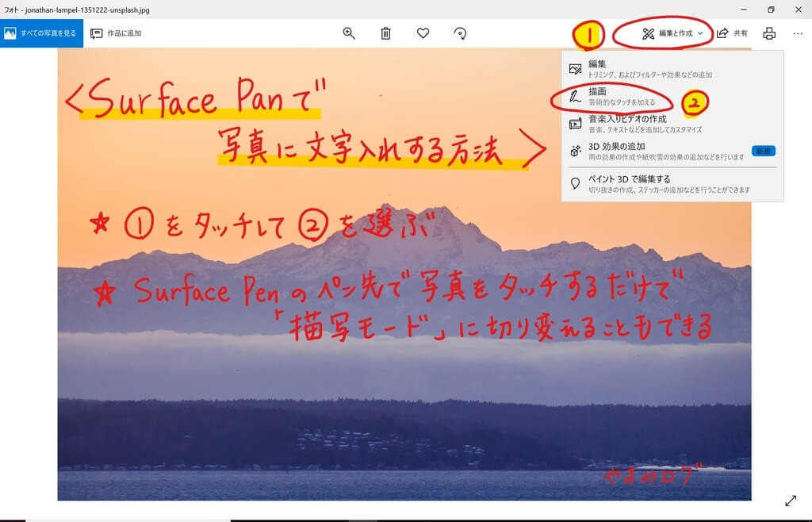Image resolution: width=812 pixels, height=522 pixels.
Task: Click the 共有 share button
Action: [733, 33]
